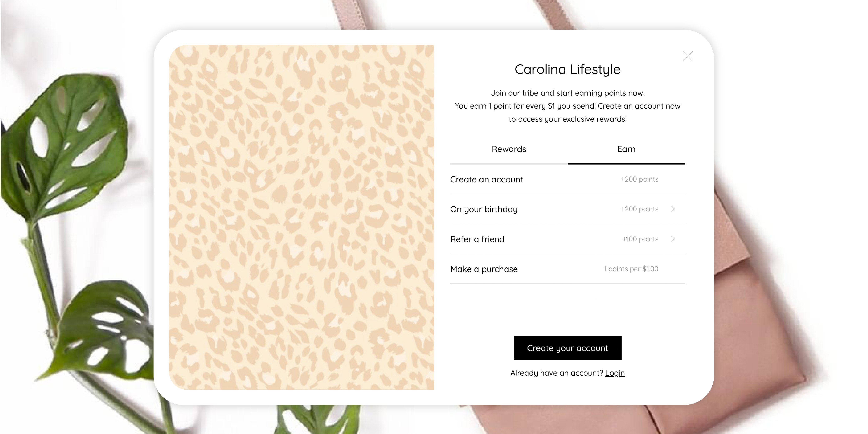Click the Carolina Lifestyle heading
Screen dimensions: 868x434
click(567, 69)
